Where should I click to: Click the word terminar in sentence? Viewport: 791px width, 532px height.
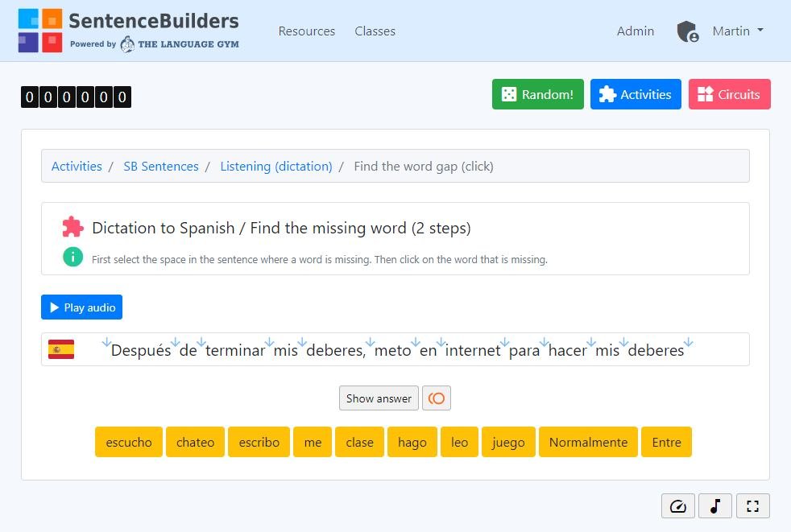click(x=235, y=350)
